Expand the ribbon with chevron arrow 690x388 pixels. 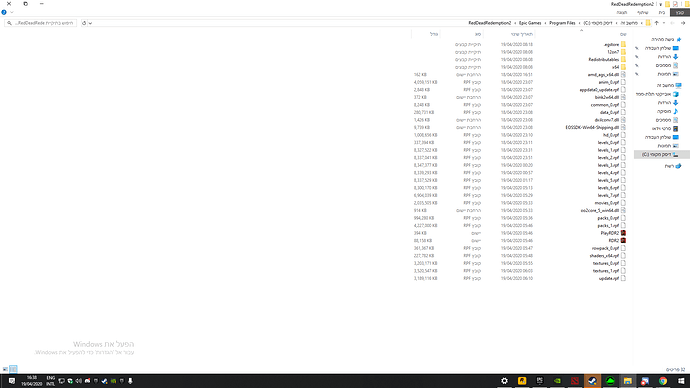12,12
